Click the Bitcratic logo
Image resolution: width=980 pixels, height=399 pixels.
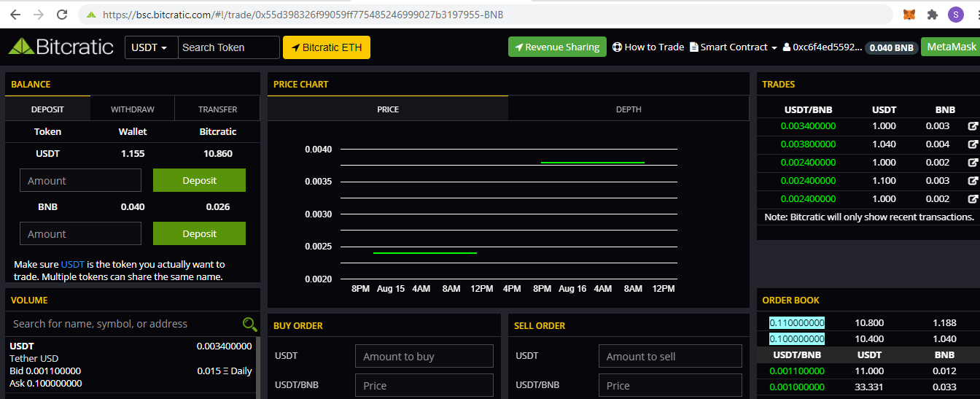click(x=61, y=47)
